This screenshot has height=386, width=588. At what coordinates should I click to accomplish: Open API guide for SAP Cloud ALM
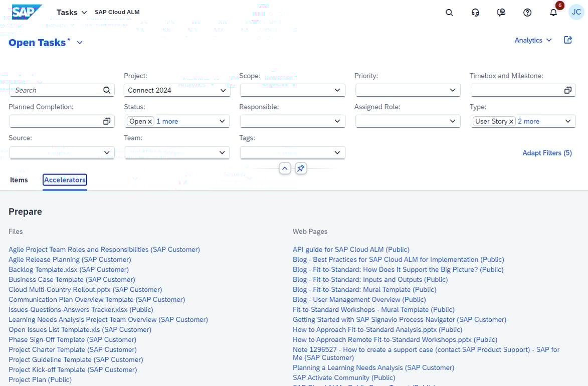click(x=351, y=250)
